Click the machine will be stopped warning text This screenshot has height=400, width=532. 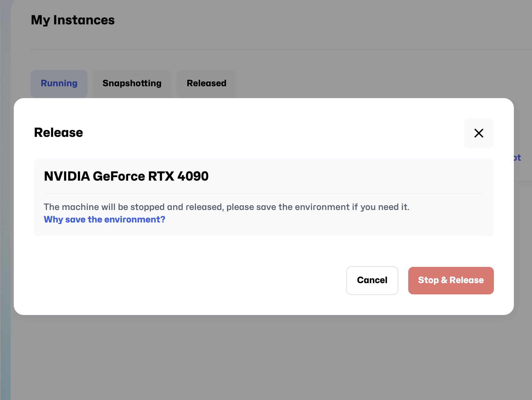(226, 207)
